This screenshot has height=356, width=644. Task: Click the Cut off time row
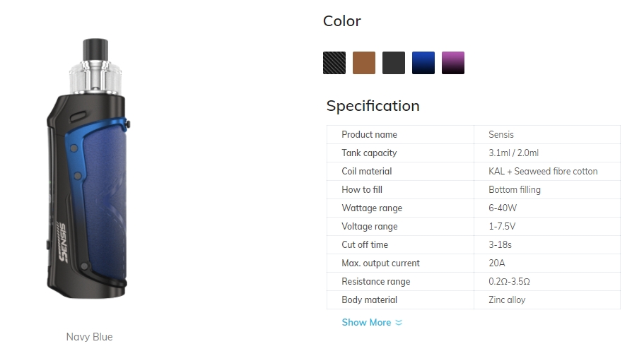(474, 244)
